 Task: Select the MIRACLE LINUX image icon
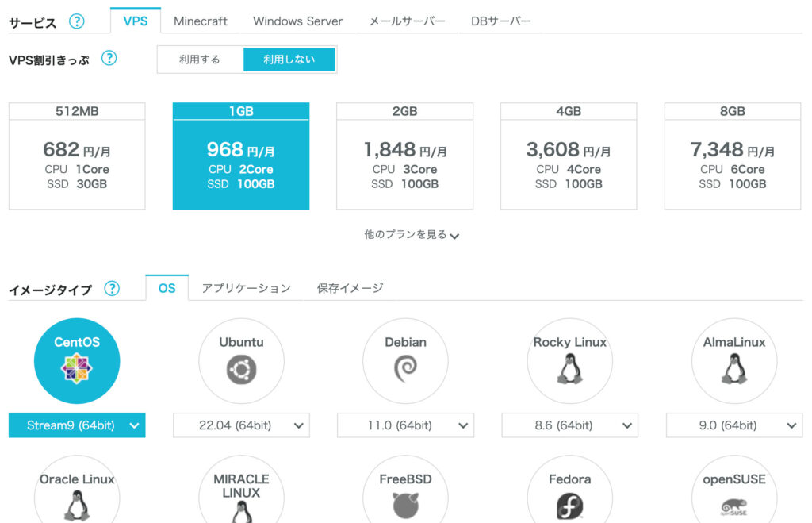coord(241,490)
